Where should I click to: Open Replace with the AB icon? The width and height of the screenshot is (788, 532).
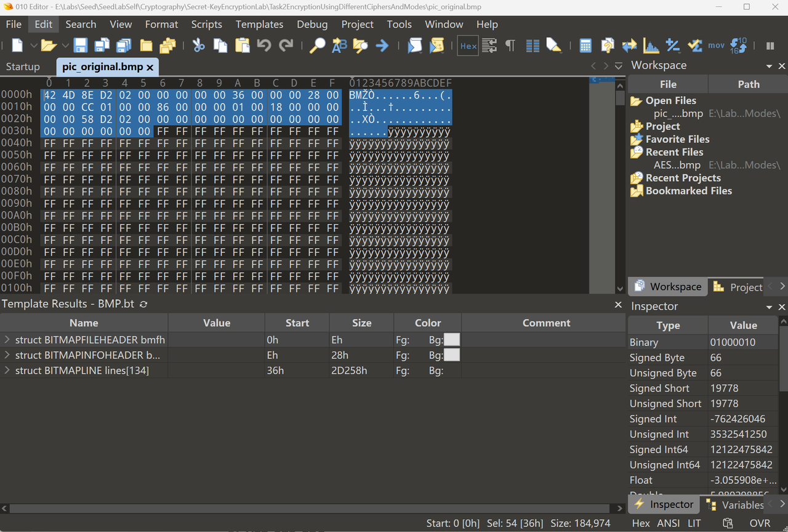pos(339,46)
